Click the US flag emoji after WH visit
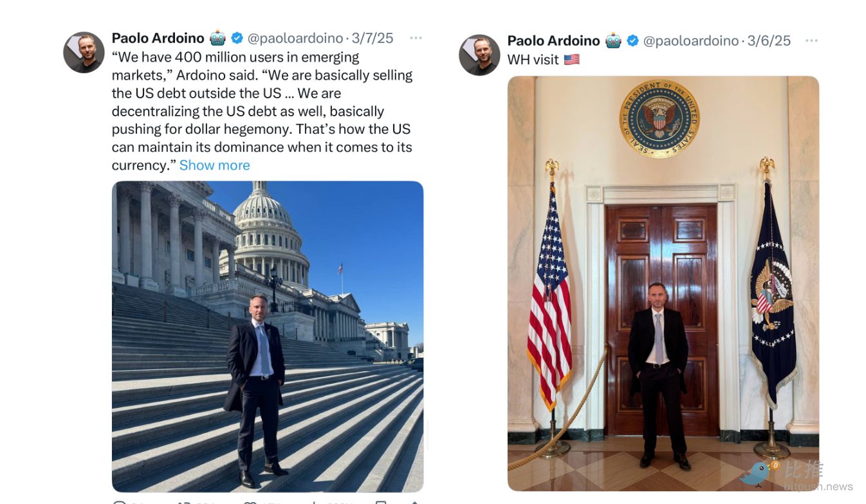Viewport: 866px width, 504px height. (571, 60)
